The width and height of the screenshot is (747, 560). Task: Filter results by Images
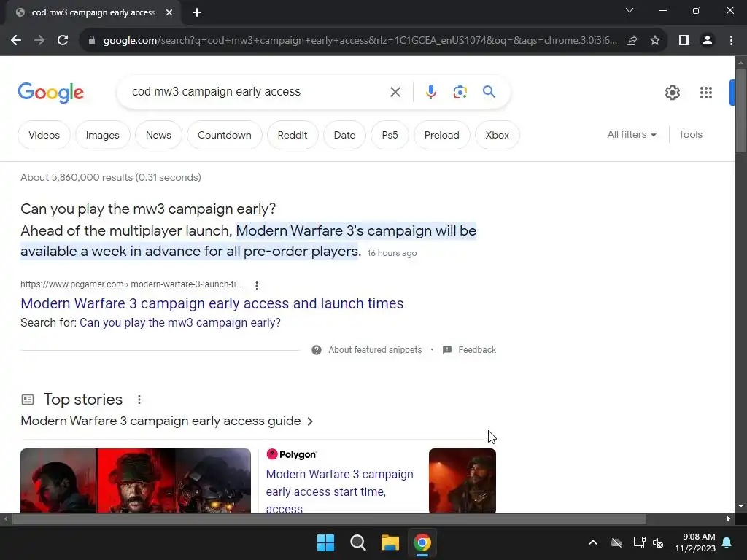[x=102, y=135]
